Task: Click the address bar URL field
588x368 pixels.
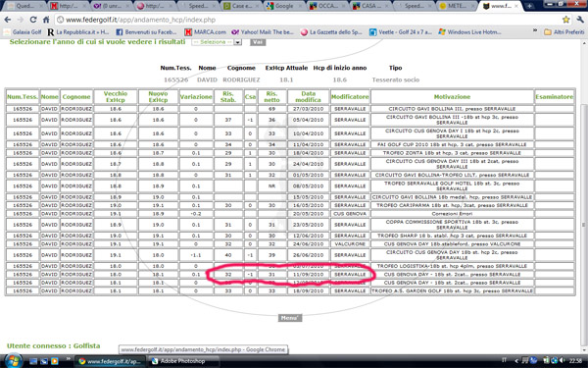Action: (x=308, y=20)
